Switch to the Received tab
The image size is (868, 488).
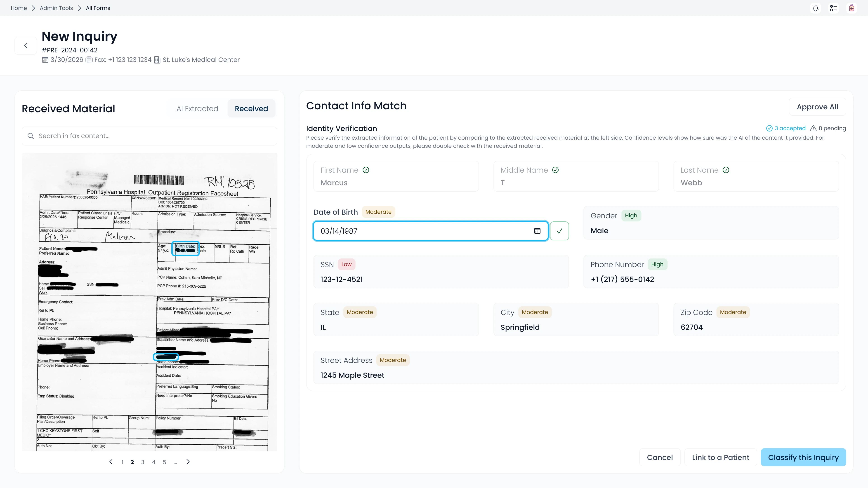point(251,109)
